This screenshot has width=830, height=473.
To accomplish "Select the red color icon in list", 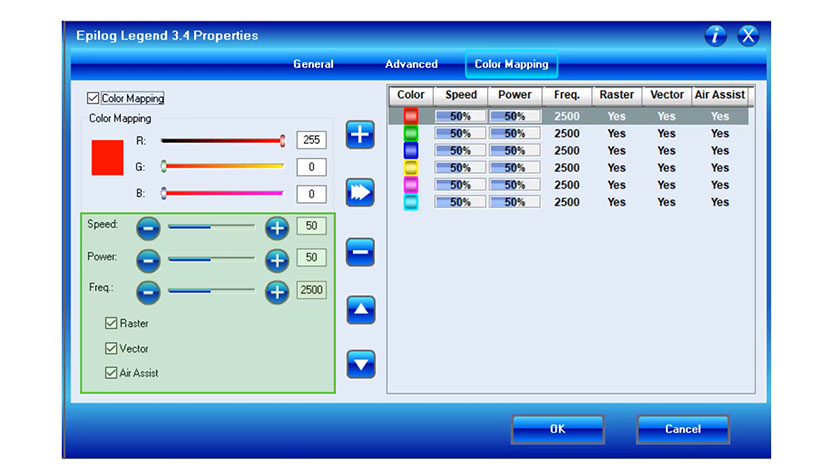I will pos(411,116).
